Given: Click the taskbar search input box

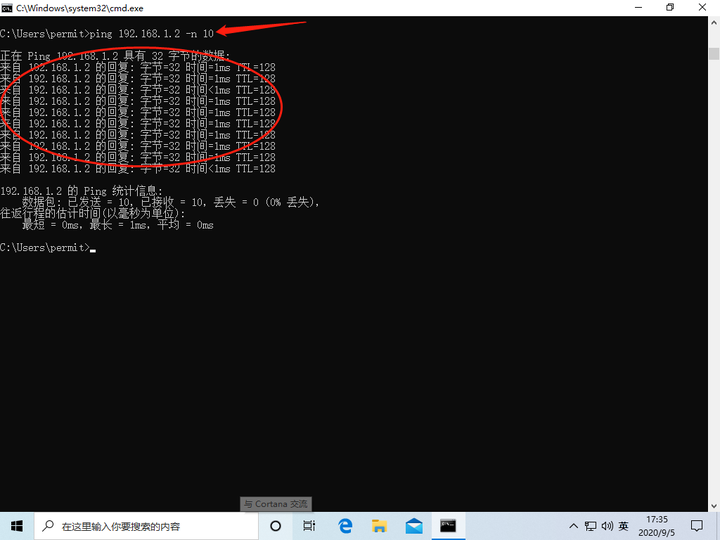Looking at the screenshot, I should pyautogui.click(x=146, y=526).
